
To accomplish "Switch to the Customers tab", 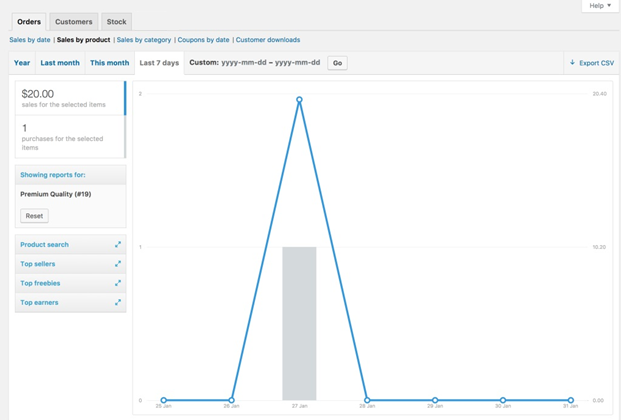I will [74, 22].
